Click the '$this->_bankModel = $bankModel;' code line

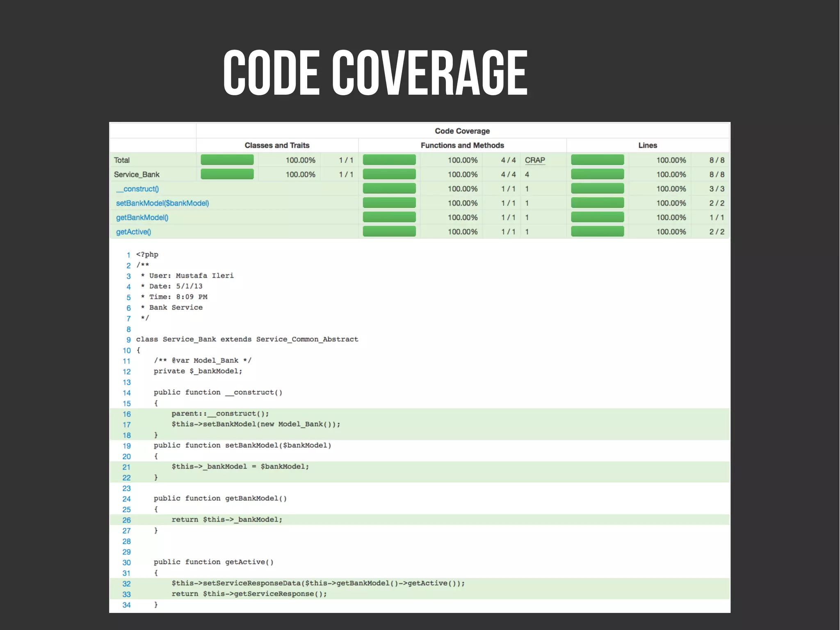[240, 467]
